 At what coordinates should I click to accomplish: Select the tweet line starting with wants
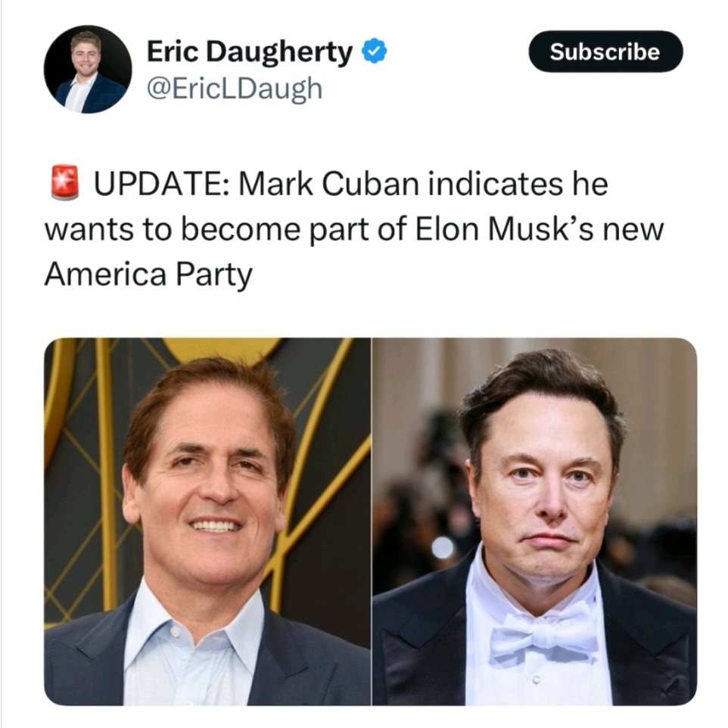coord(354,229)
